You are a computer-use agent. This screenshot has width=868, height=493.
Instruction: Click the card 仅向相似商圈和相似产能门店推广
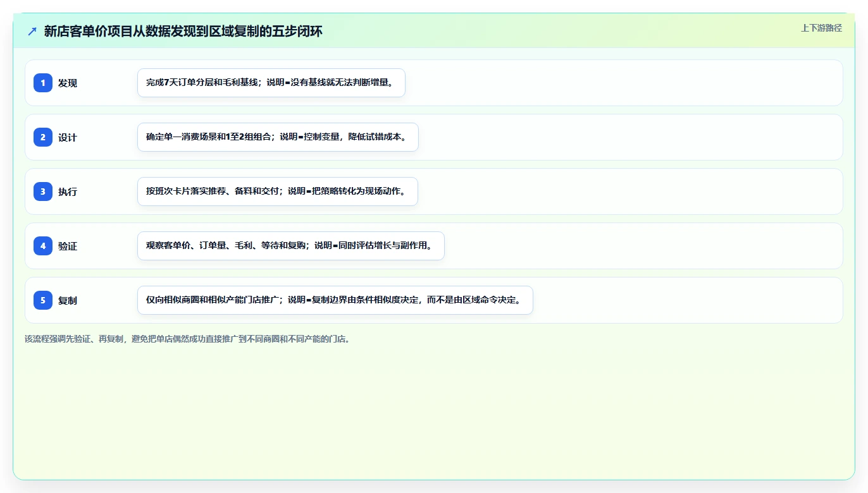335,300
